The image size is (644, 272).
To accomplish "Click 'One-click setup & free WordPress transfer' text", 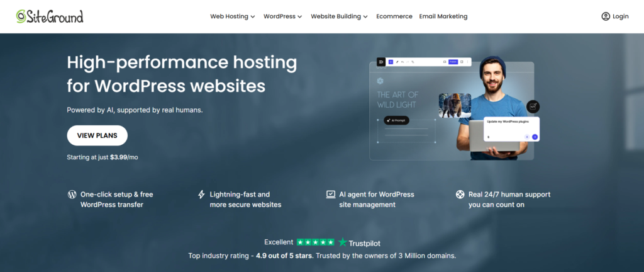I will 116,199.
